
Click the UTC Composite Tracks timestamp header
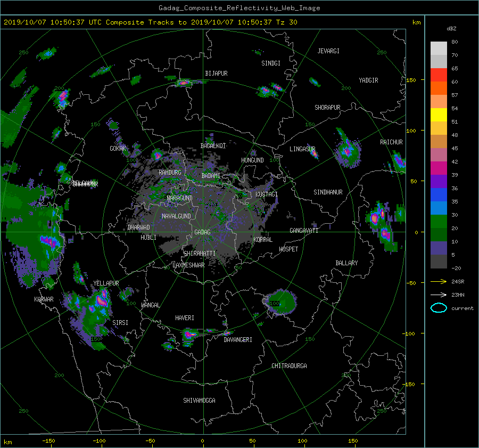[150, 22]
